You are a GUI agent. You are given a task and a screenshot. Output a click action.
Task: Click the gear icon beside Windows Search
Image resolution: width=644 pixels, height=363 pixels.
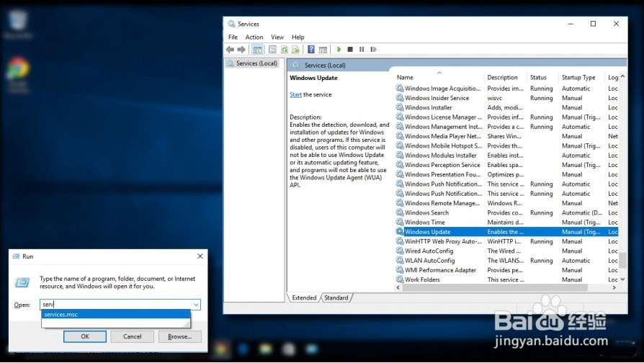point(400,212)
